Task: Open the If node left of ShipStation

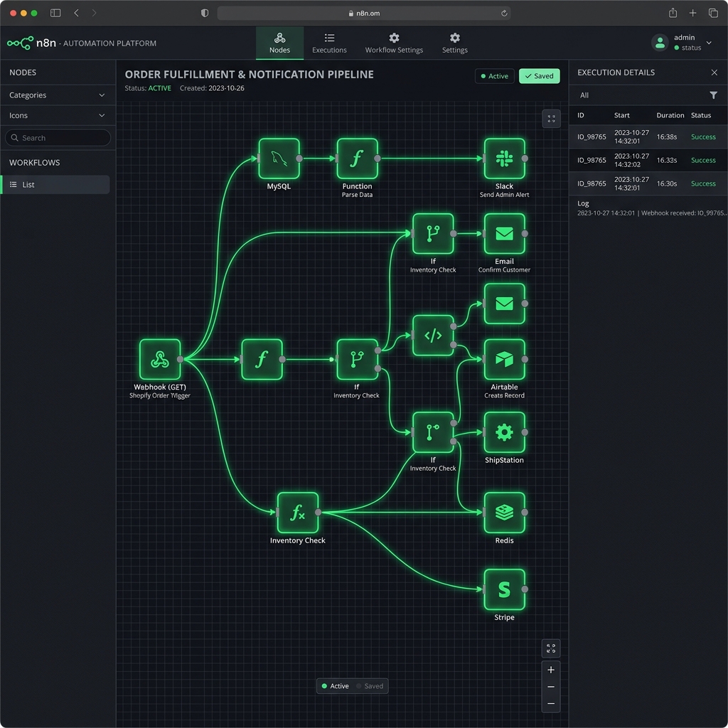Action: coord(433,432)
